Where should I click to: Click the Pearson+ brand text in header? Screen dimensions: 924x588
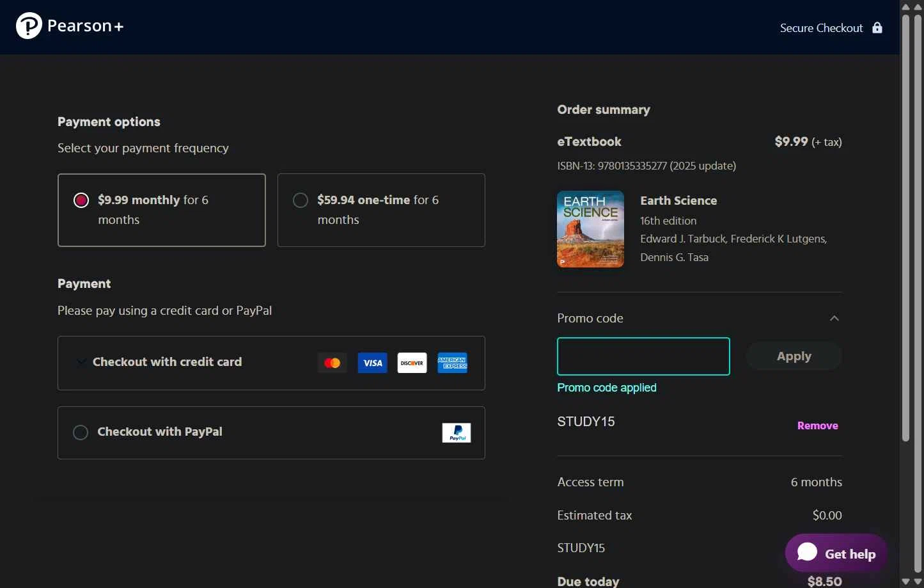click(85, 26)
